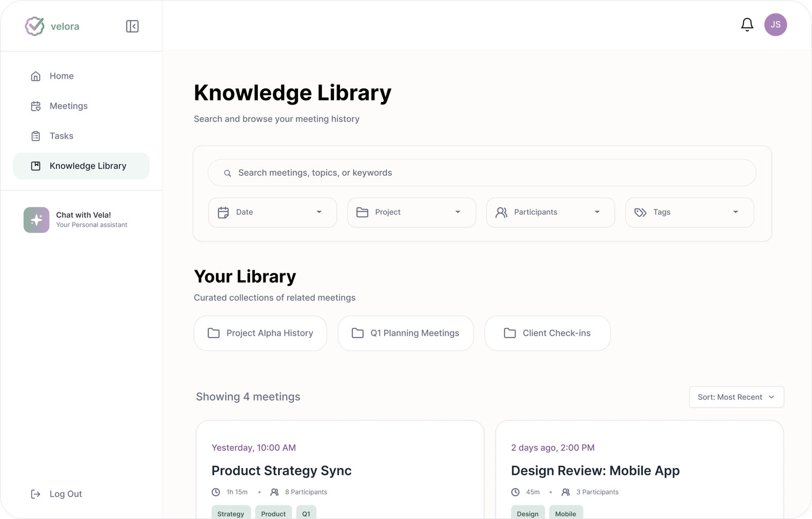The height and width of the screenshot is (519, 812).
Task: Click the Tasks clipboard icon
Action: [x=36, y=136]
